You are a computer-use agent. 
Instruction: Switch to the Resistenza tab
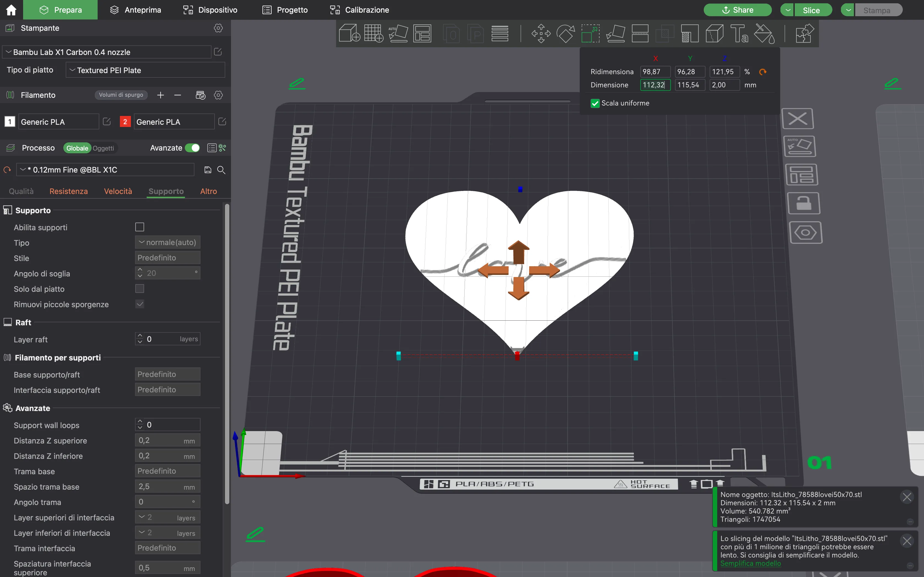pos(69,191)
